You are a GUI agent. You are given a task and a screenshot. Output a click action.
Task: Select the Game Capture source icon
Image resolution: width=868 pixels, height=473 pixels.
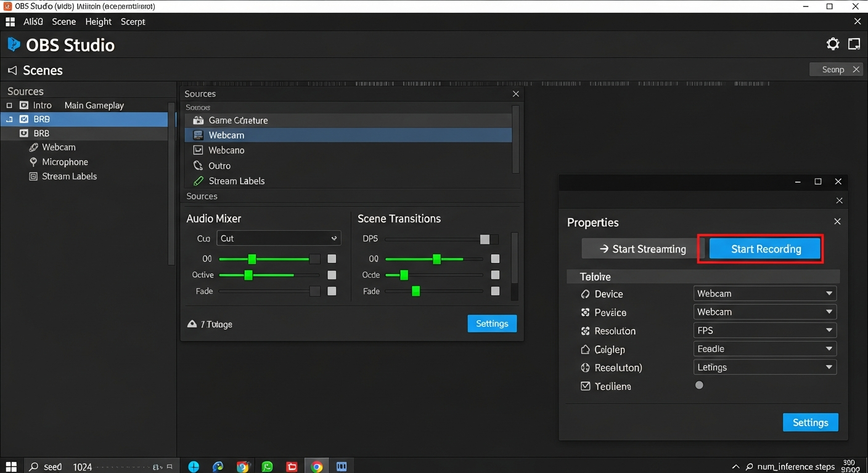[x=199, y=120]
